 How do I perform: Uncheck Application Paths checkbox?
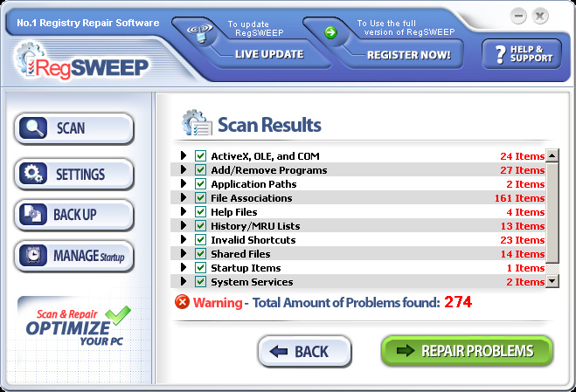[x=200, y=183]
